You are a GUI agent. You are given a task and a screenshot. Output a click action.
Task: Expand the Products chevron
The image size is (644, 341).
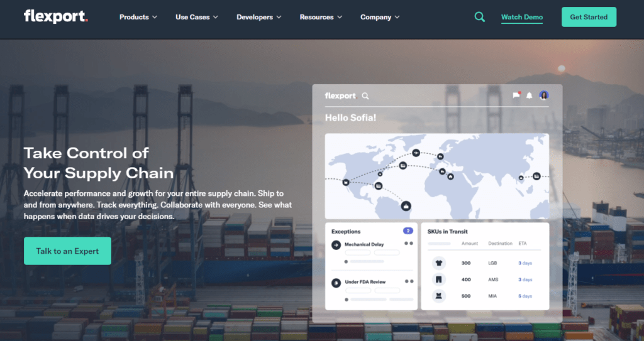(155, 17)
